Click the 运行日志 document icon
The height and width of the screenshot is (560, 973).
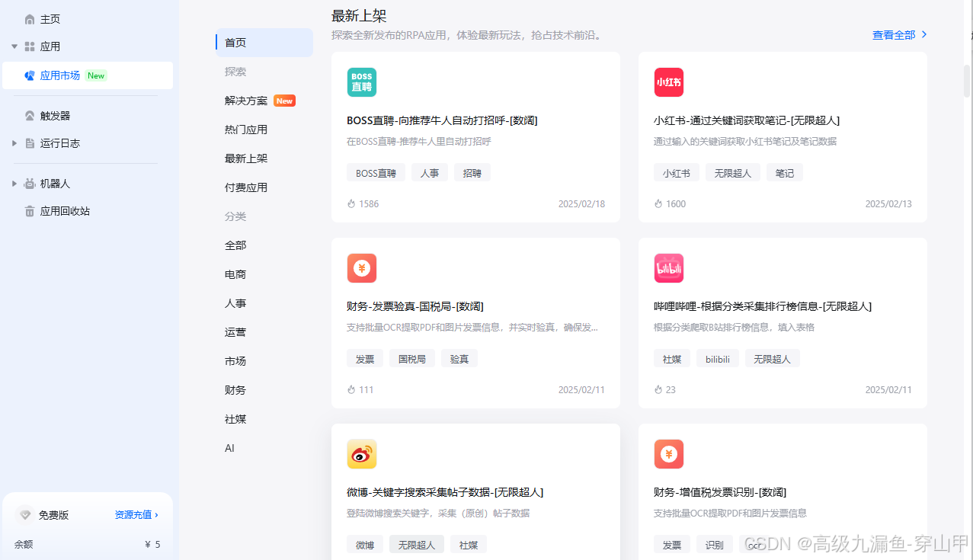coord(30,143)
